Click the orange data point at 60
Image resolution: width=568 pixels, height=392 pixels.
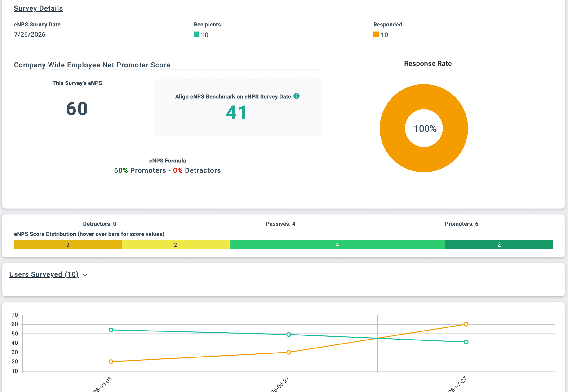point(466,324)
